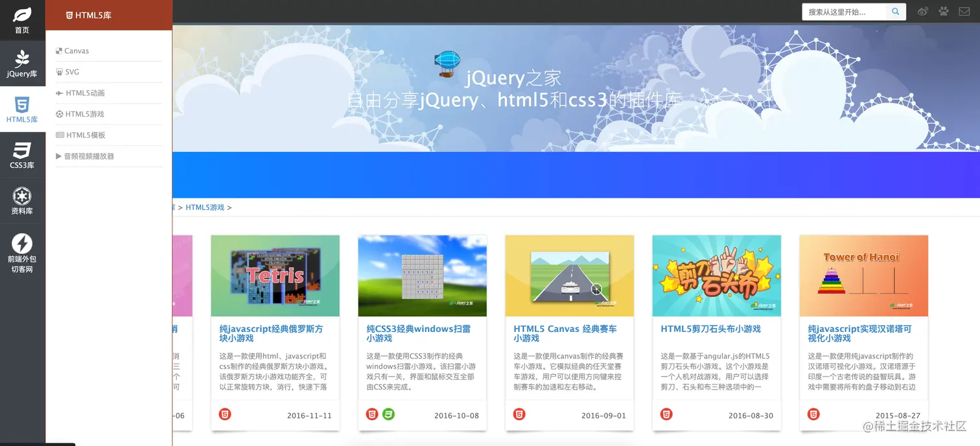The width and height of the screenshot is (980, 446).
Task: Open 纯CSS3经典windows扫雷小游戏 title link
Action: tap(418, 333)
